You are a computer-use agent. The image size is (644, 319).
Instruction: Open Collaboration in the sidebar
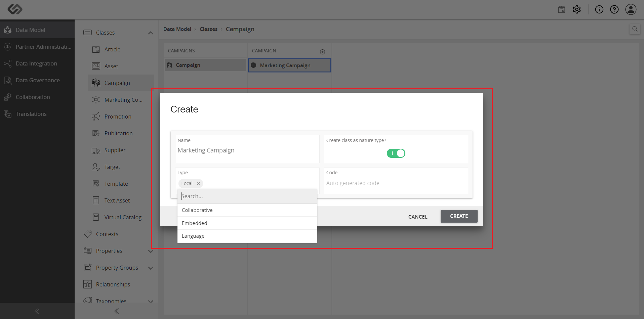click(x=37, y=97)
